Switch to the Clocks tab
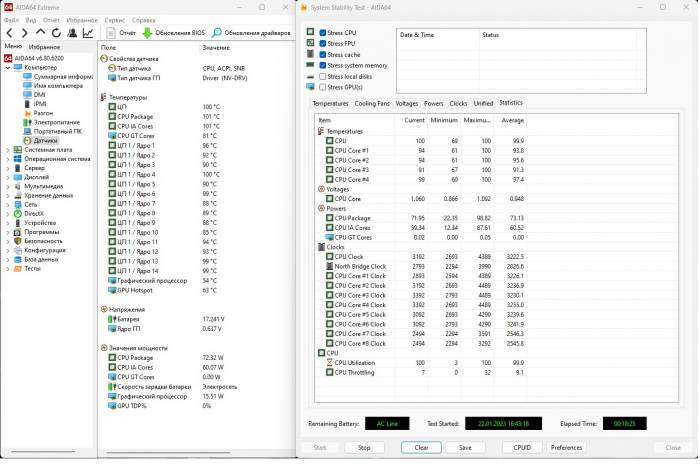Viewport: 700px width, 467px height. pos(458,104)
